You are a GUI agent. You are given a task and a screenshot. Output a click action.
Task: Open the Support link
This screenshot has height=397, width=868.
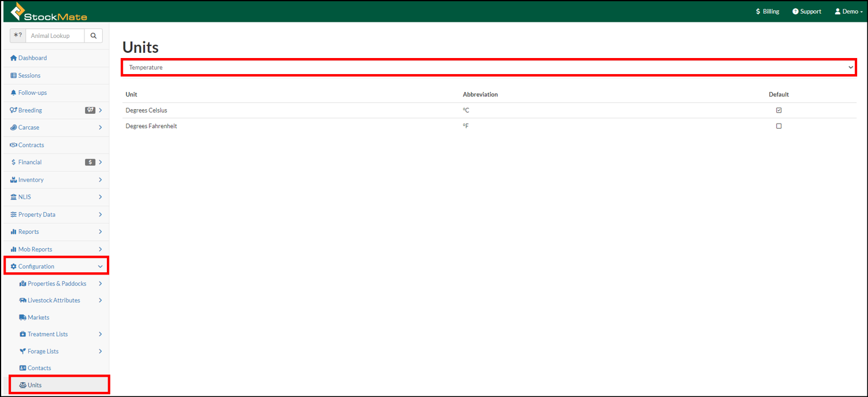[x=807, y=11]
